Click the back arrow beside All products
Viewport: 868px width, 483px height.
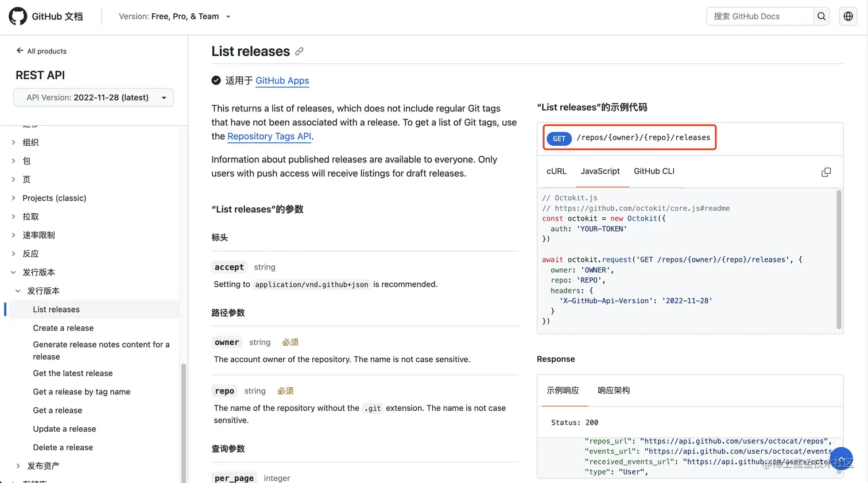[x=20, y=51]
